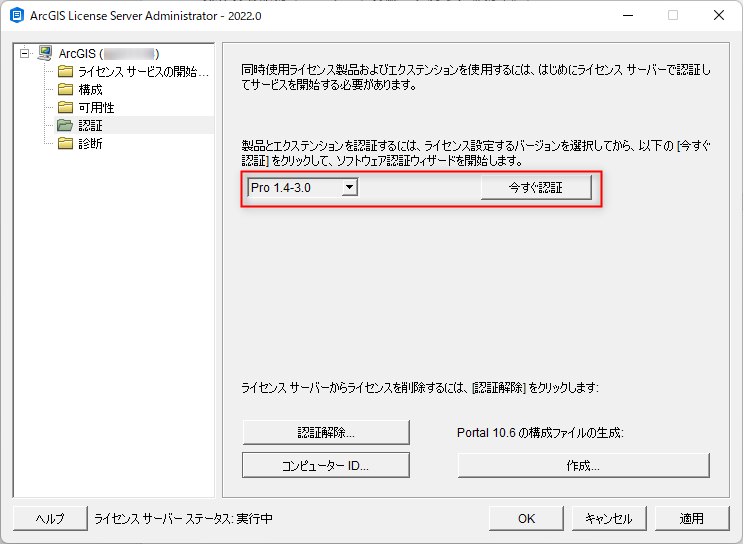This screenshot has height=544, width=743.
Task: Click the 構成 folder icon
Action: coord(65,90)
